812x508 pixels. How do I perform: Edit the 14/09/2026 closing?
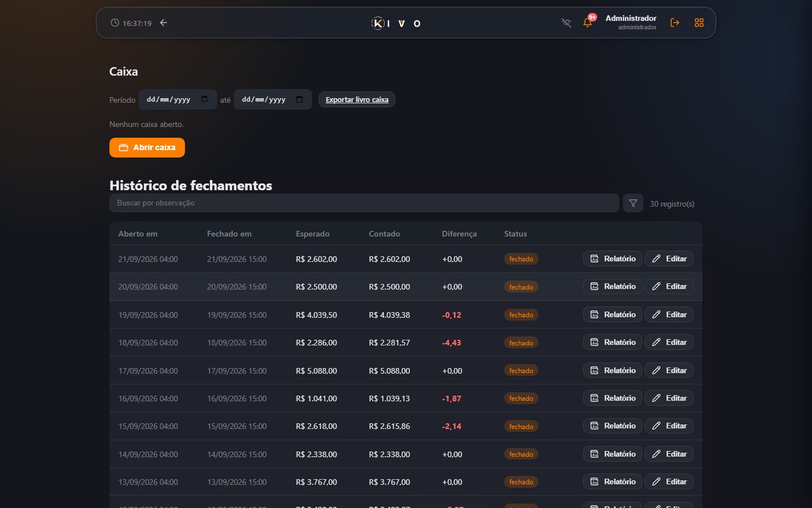669,454
